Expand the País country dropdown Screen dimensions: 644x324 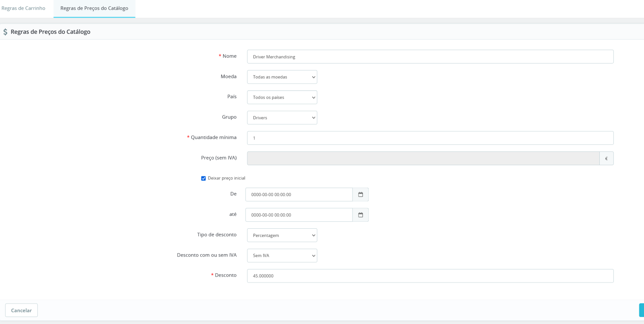(282, 97)
